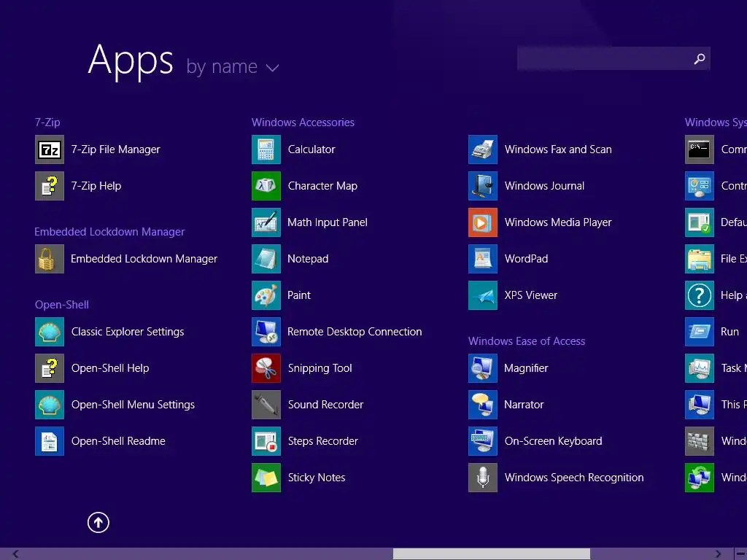Open the Character Map icon
Viewport: 747px width, 560px height.
pos(266,186)
